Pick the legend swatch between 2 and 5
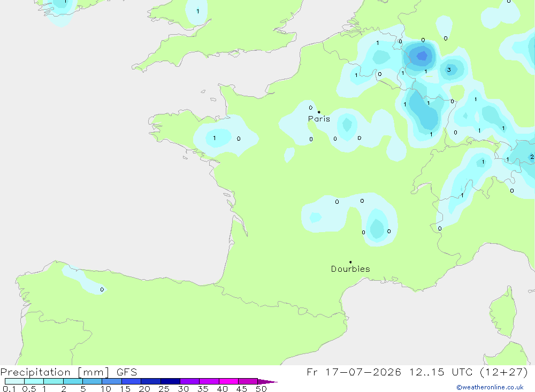This screenshot has width=535, height=392. coord(73,381)
